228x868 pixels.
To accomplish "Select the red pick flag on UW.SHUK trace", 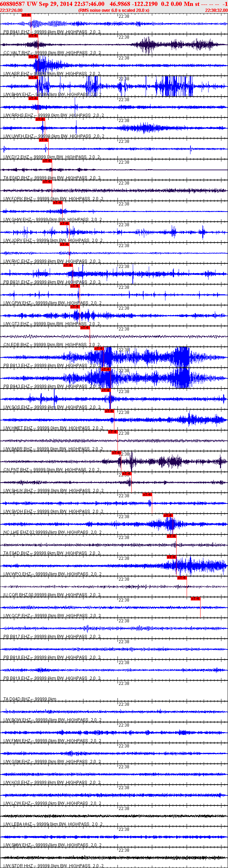I will pyautogui.click(x=127, y=474).
